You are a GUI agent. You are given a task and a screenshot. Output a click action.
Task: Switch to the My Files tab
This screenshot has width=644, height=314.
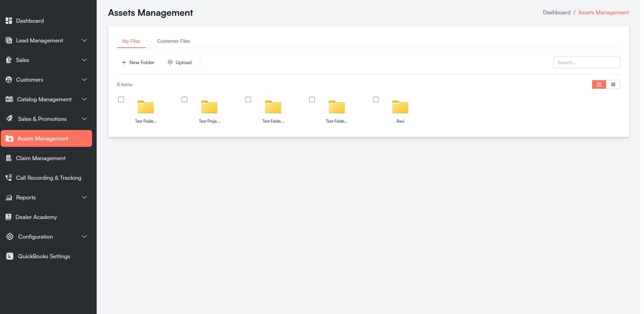(x=131, y=41)
